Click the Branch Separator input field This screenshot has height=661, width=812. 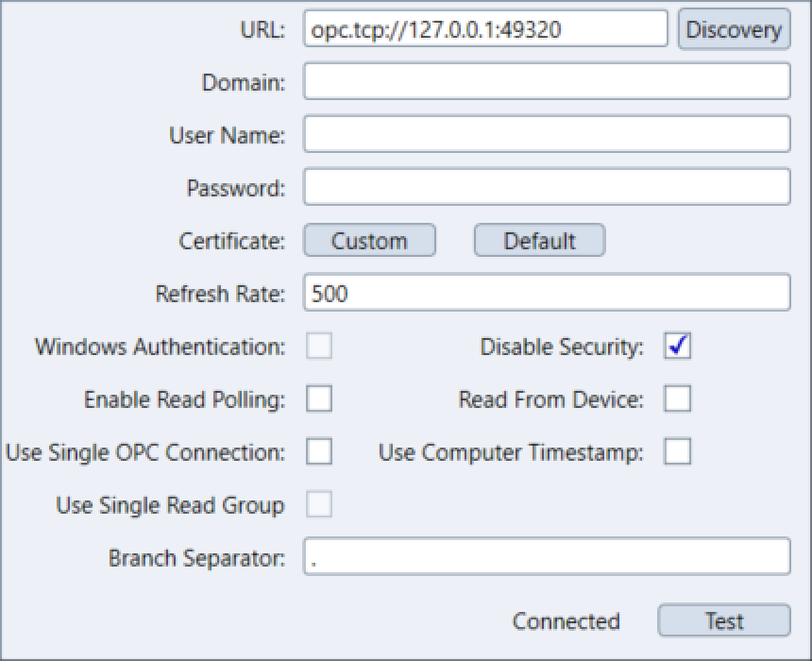(x=546, y=557)
